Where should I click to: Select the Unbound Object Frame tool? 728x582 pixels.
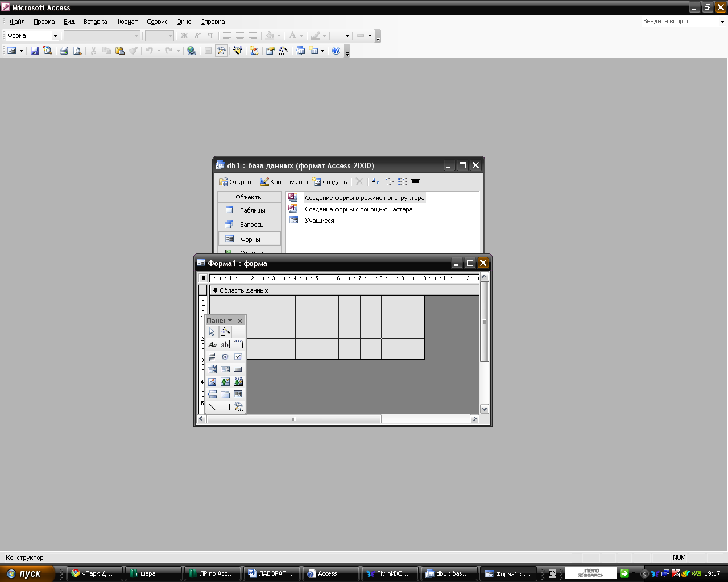pyautogui.click(x=225, y=382)
